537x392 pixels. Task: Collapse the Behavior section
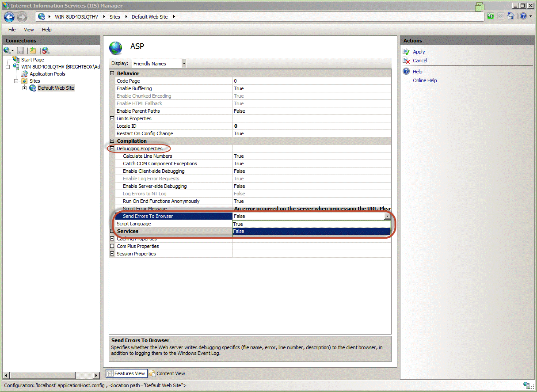(x=112, y=73)
